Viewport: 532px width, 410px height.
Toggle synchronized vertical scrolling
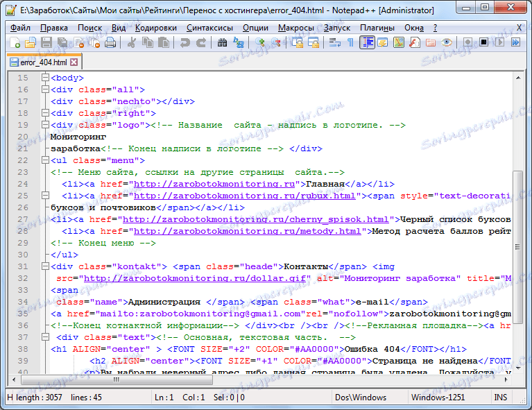[298, 42]
